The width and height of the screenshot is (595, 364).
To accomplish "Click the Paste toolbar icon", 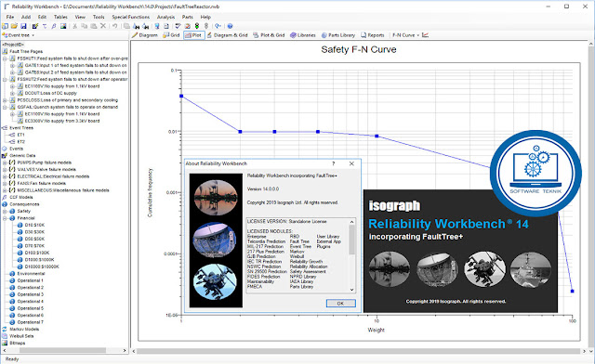I will pos(93,26).
